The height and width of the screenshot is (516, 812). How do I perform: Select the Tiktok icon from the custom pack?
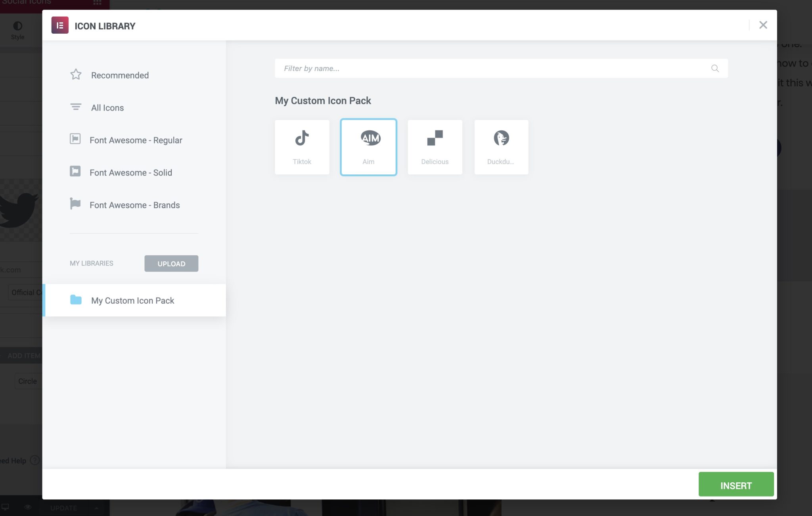[x=302, y=147]
